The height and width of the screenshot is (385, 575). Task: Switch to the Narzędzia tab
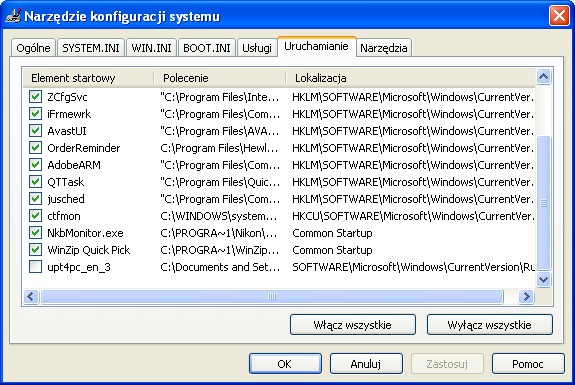(384, 48)
